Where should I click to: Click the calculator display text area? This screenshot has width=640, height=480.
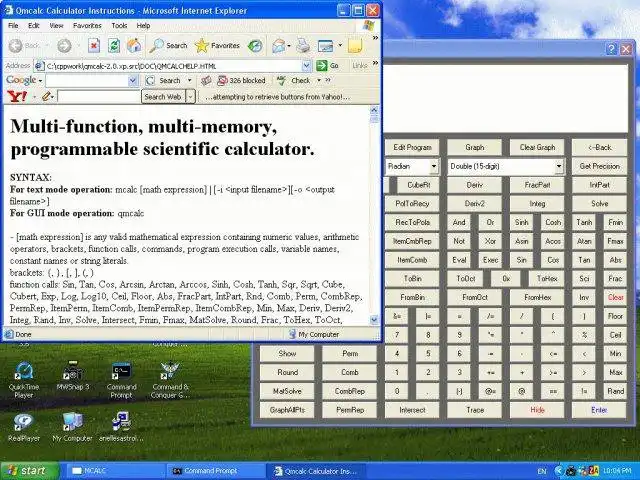pyautogui.click(x=506, y=98)
